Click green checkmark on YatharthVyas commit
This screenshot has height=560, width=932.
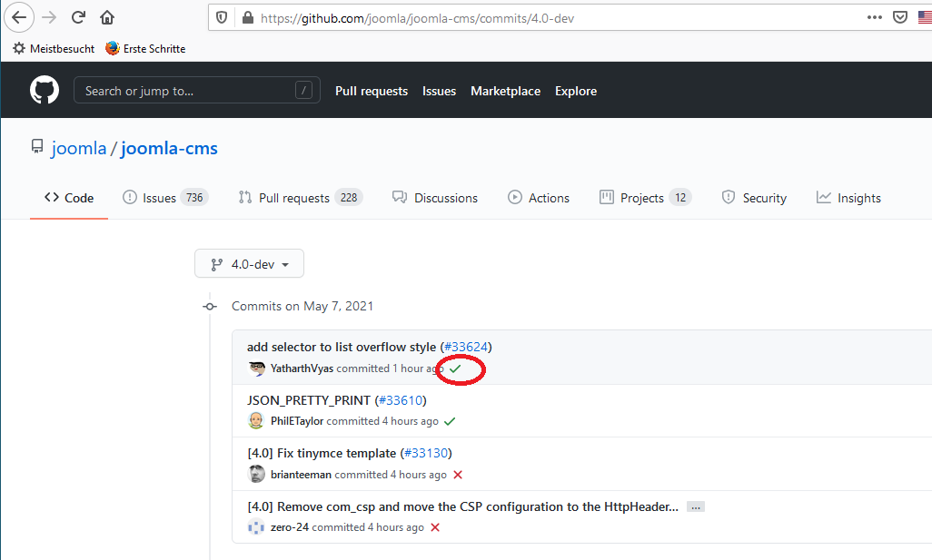click(455, 368)
